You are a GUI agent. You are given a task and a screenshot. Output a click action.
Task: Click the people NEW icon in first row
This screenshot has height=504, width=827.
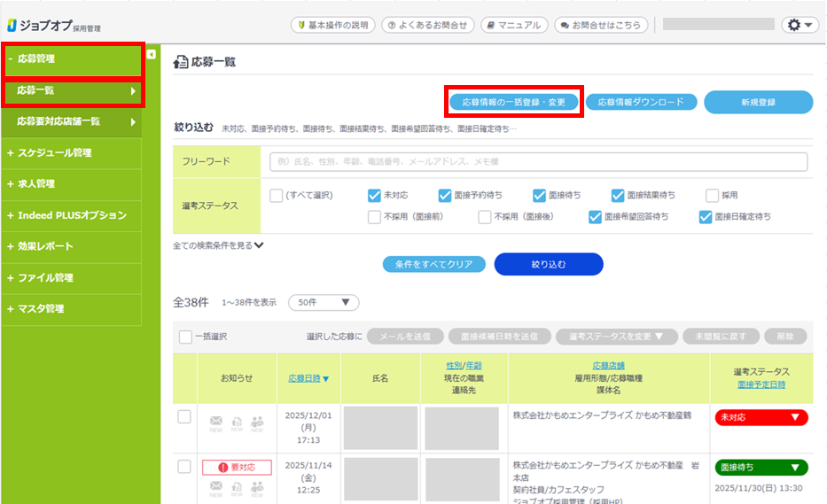point(258,423)
